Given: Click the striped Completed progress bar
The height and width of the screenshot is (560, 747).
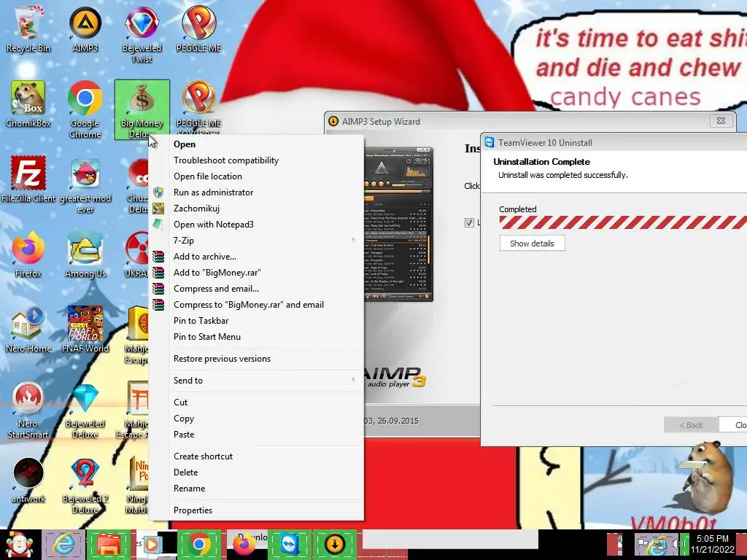Looking at the screenshot, I should (623, 222).
